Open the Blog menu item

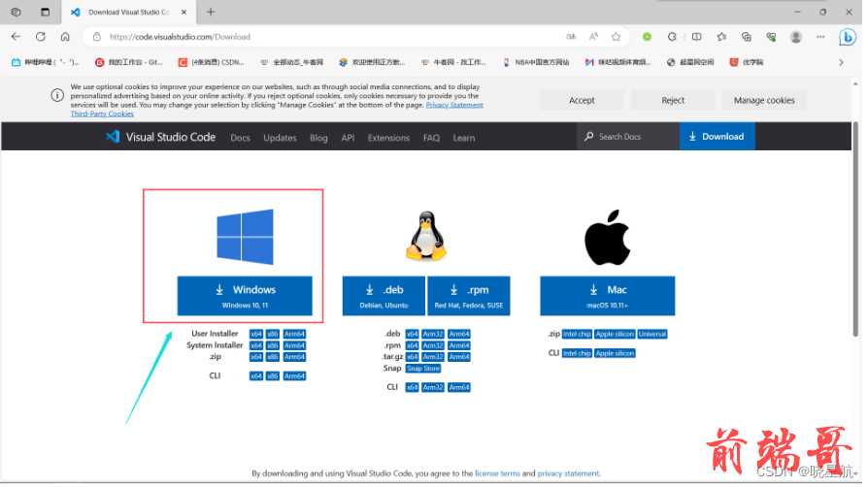[x=318, y=138]
